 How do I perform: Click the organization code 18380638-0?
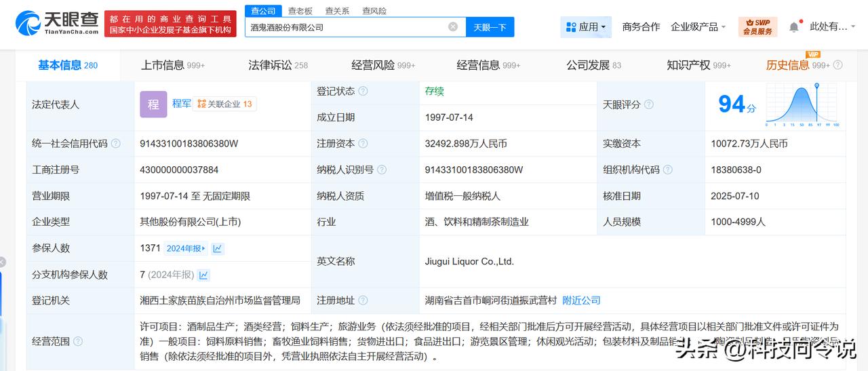click(736, 170)
